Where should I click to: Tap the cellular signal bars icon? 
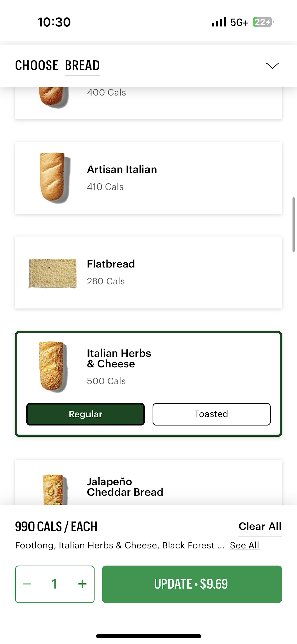pos(219,22)
